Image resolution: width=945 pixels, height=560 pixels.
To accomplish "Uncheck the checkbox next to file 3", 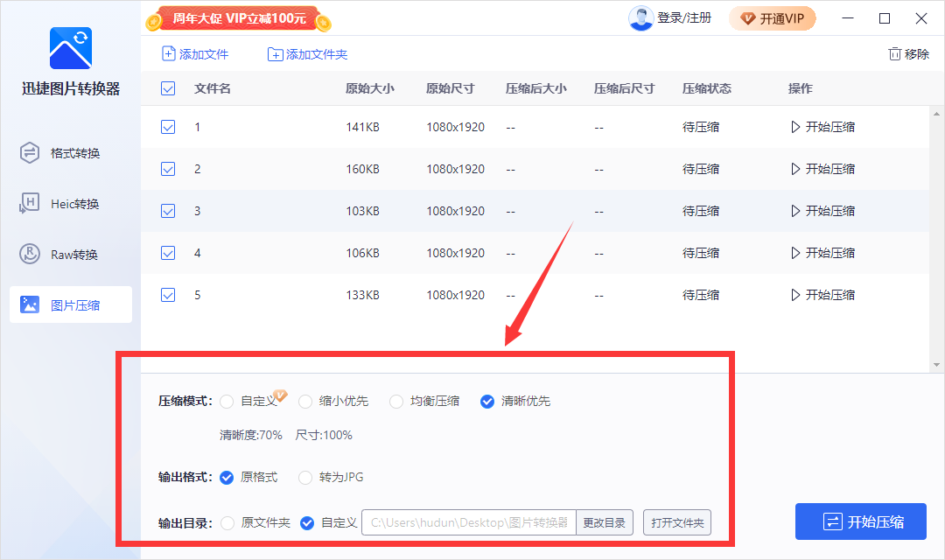I will click(167, 211).
